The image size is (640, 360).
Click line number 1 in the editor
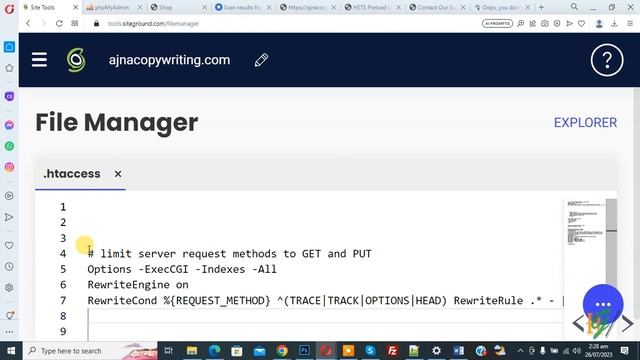click(x=63, y=207)
